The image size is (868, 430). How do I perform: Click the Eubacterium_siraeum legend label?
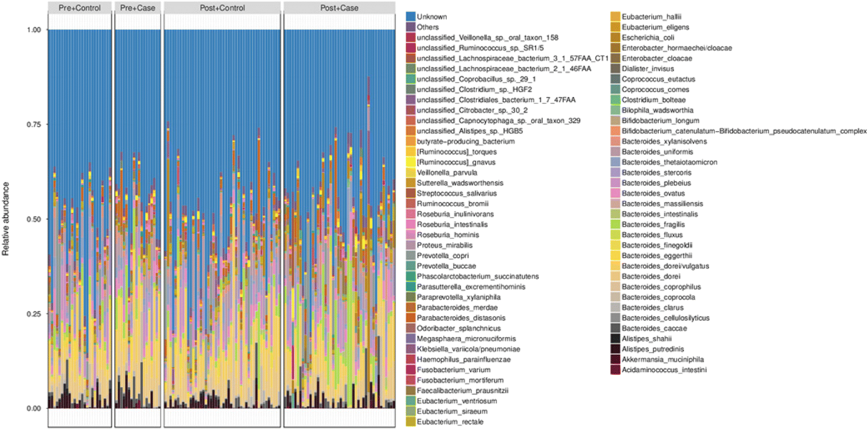[x=452, y=411]
